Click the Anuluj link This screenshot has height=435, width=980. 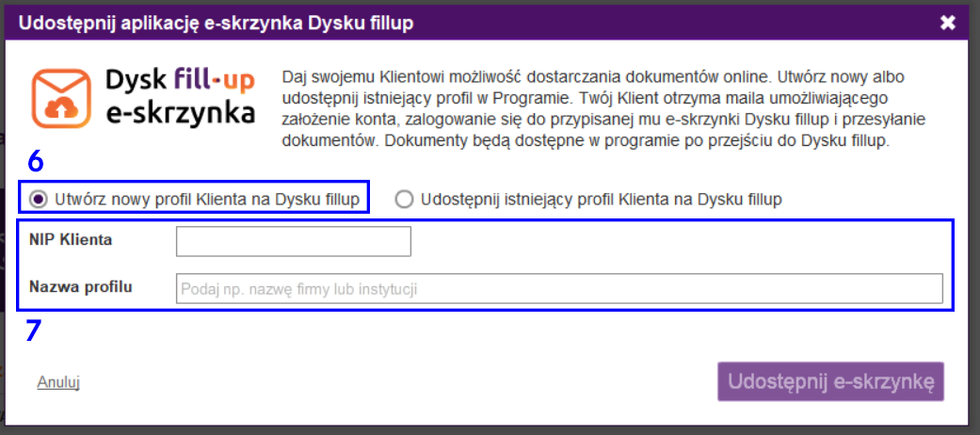pyautogui.click(x=58, y=382)
